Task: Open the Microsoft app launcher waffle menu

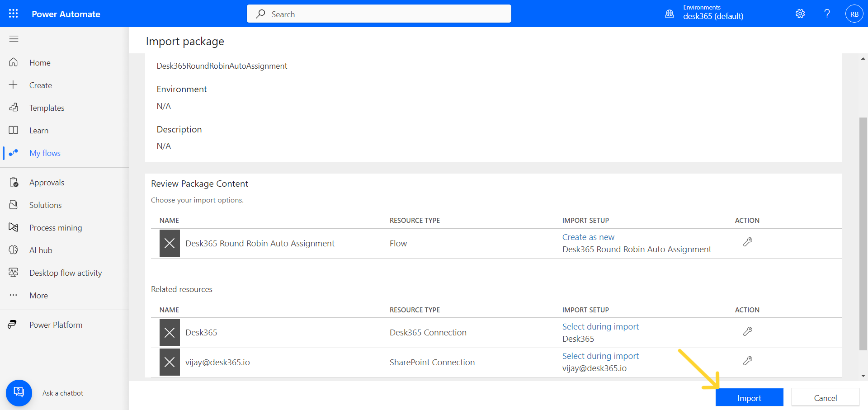Action: 14,14
